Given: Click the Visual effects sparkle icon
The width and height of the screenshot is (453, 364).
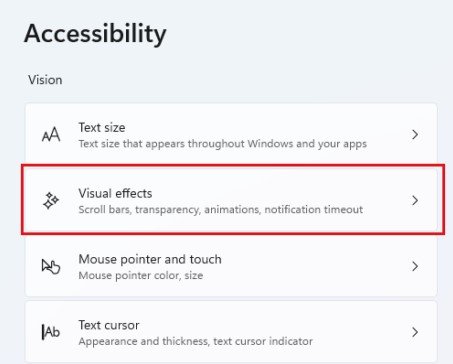Looking at the screenshot, I should (51, 201).
